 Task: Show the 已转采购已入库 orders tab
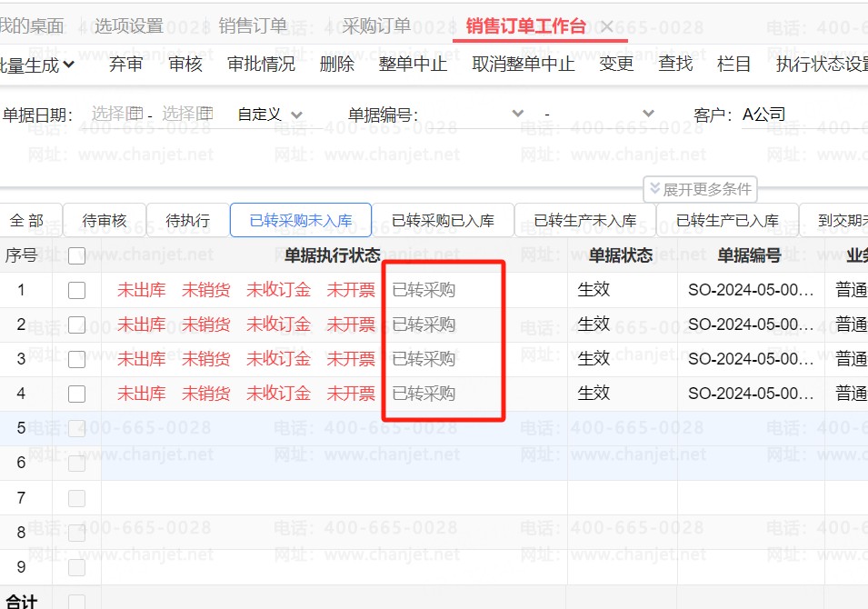pos(443,220)
